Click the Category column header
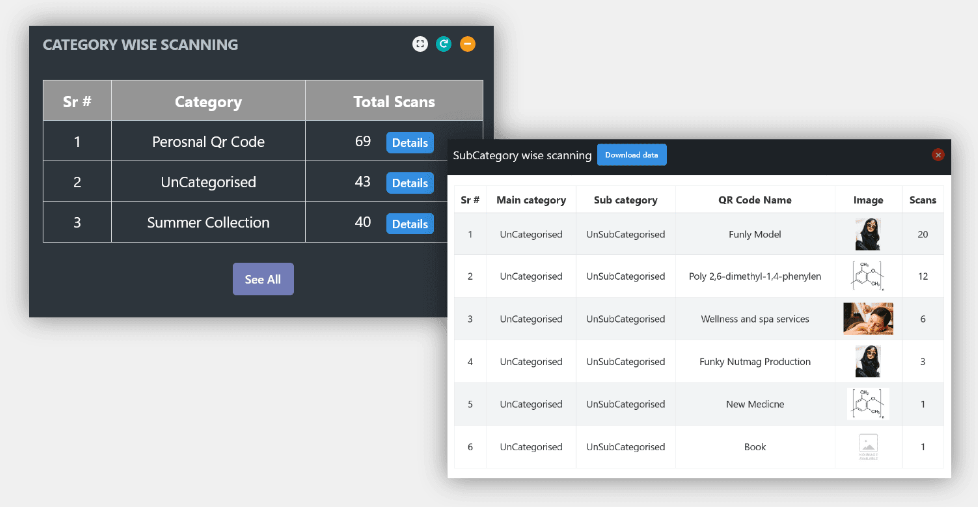 208,101
